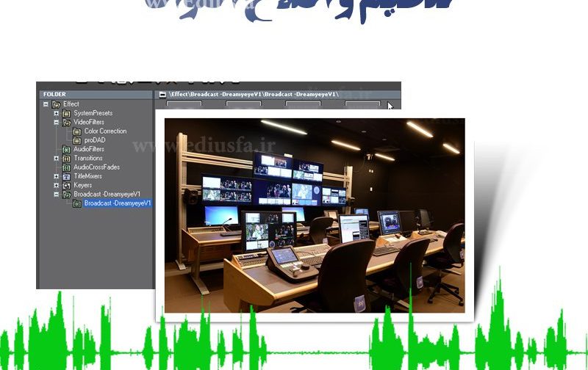
Task: Click the AudioCrossFades folder icon
Action: coord(66,167)
